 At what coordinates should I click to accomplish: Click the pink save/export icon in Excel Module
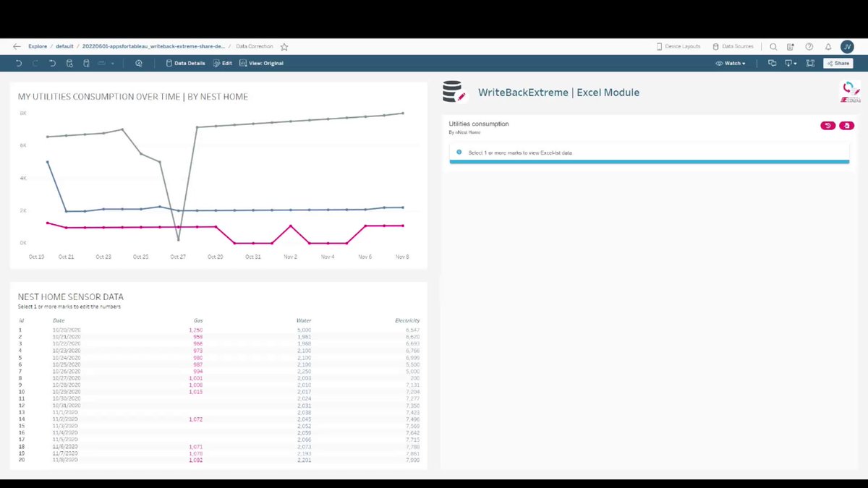(x=846, y=126)
